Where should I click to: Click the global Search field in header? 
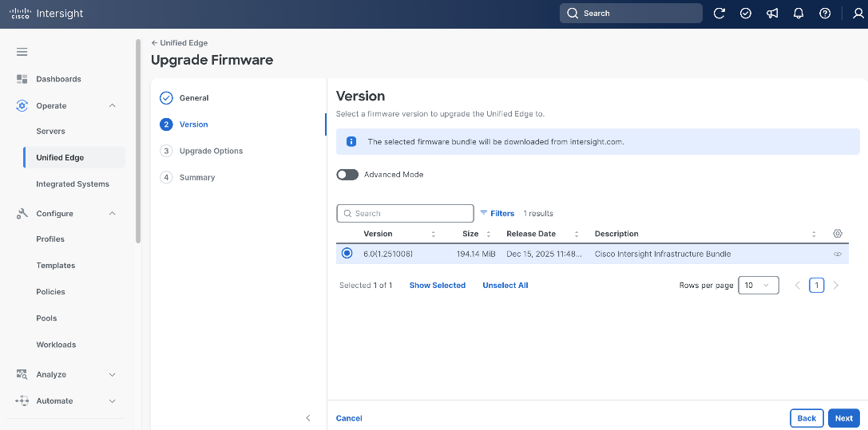(x=631, y=14)
